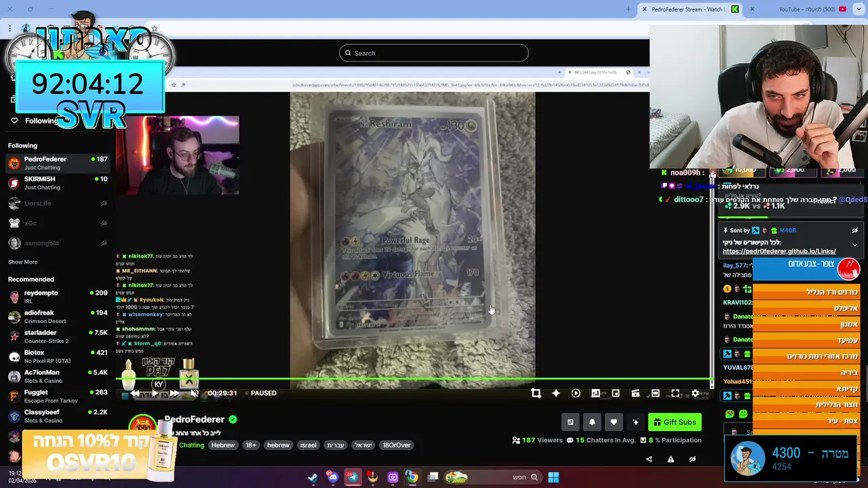Open the PedroFederer channel in Following list
Screen dimensions: 868x488
[x=58, y=163]
